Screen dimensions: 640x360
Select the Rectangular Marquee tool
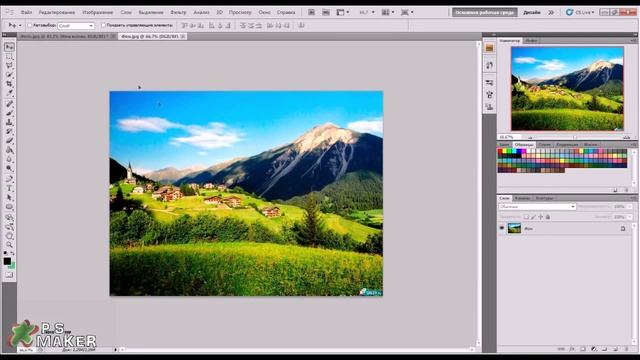click(9, 57)
